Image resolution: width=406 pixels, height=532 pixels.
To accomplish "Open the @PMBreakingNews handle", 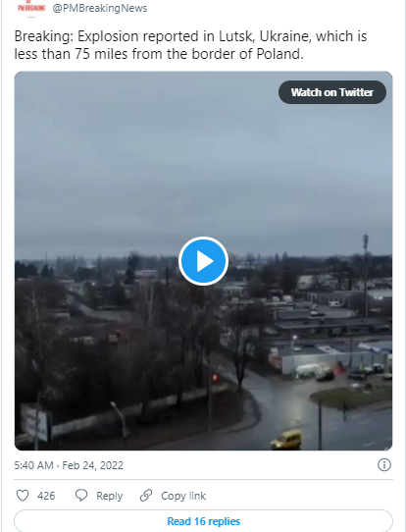I will (x=100, y=8).
